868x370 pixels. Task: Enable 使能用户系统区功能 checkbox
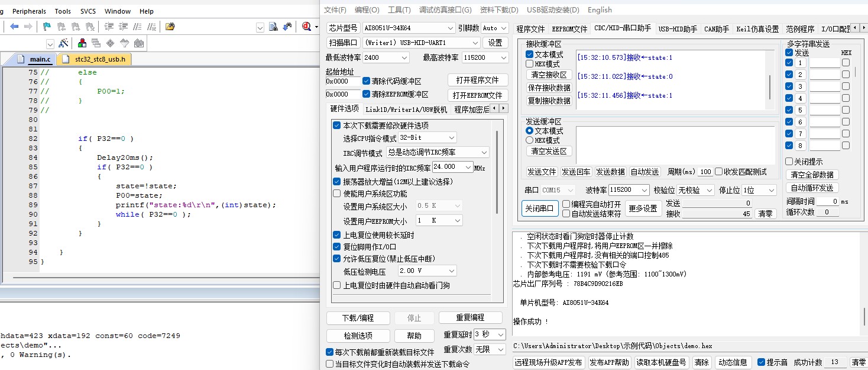337,194
